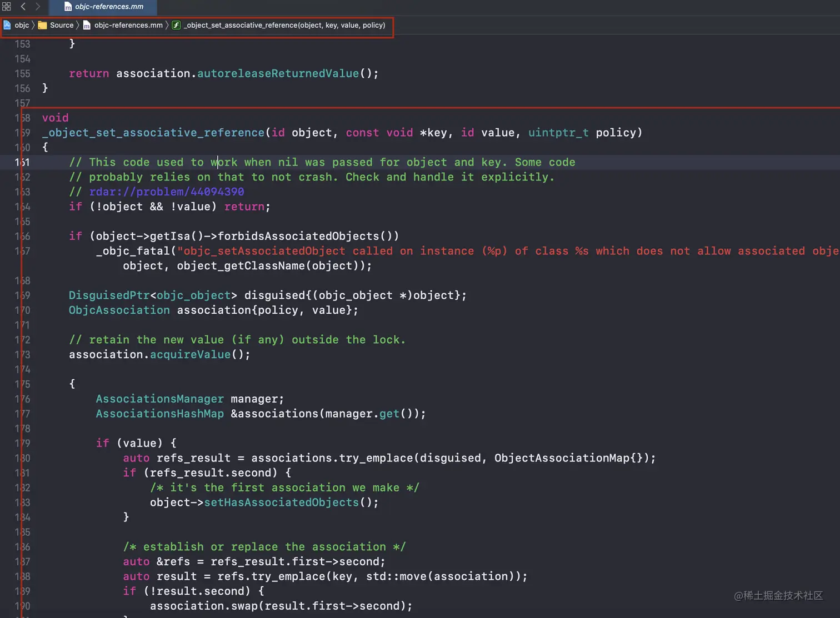The image size is (840, 618).
Task: Click line number 188 in the gutter
Action: [22, 576]
